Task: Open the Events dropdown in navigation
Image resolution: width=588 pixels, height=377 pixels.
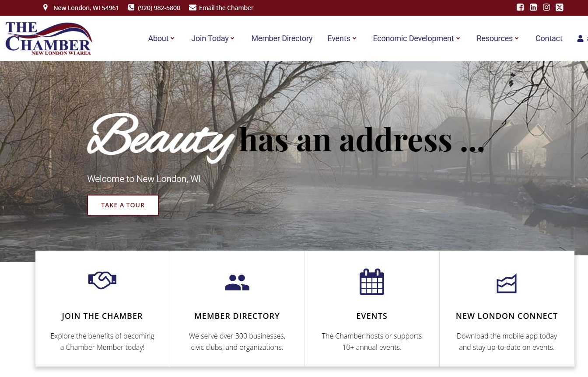Action: point(342,38)
